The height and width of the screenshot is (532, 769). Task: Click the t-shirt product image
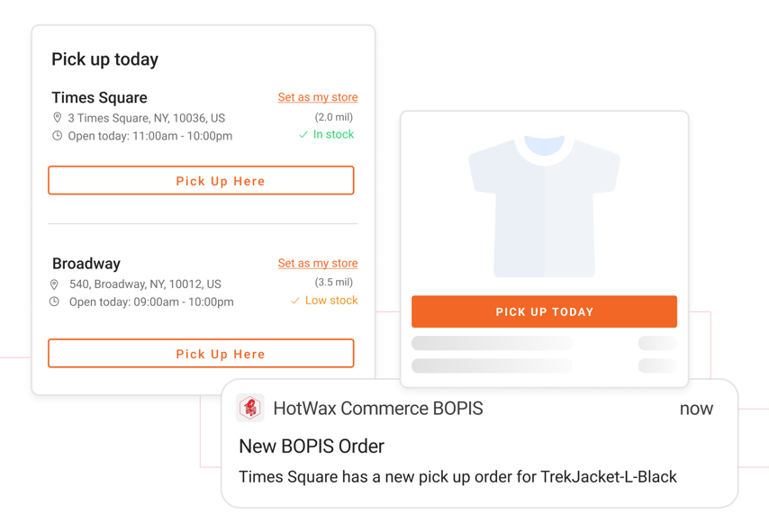point(544,206)
